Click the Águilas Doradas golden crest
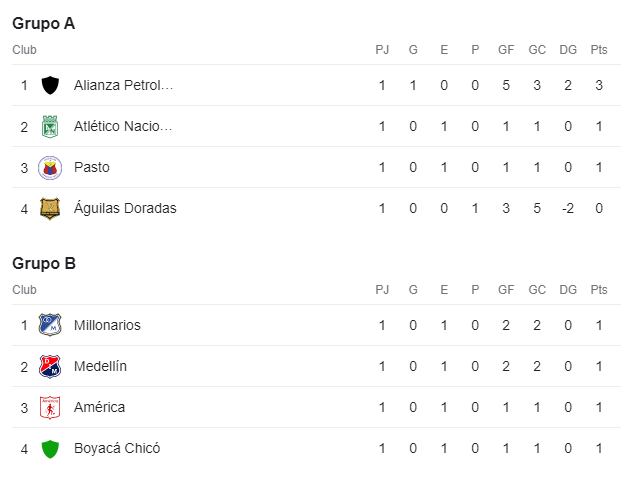This screenshot has width=621, height=482. pyautogui.click(x=50, y=208)
